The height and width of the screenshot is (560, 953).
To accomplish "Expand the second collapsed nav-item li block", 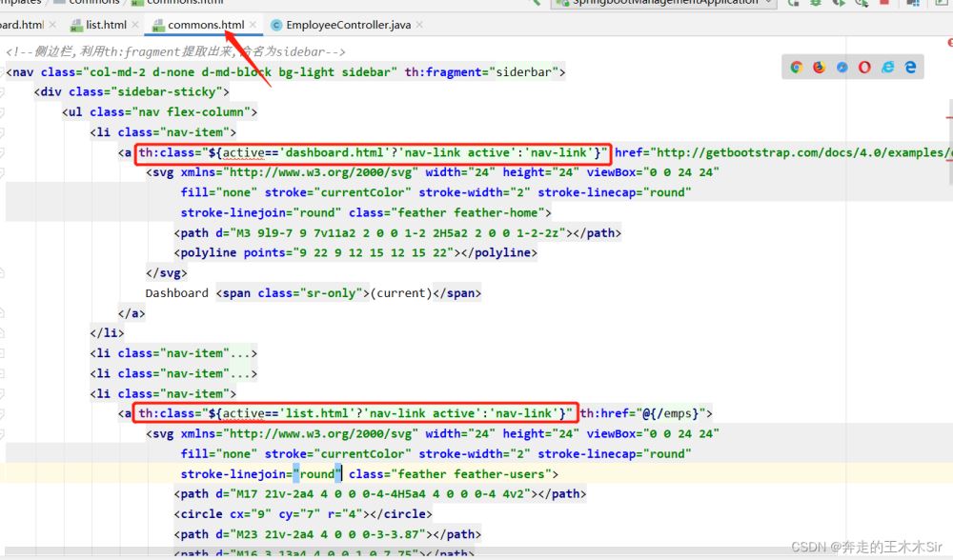I will click(x=173, y=373).
